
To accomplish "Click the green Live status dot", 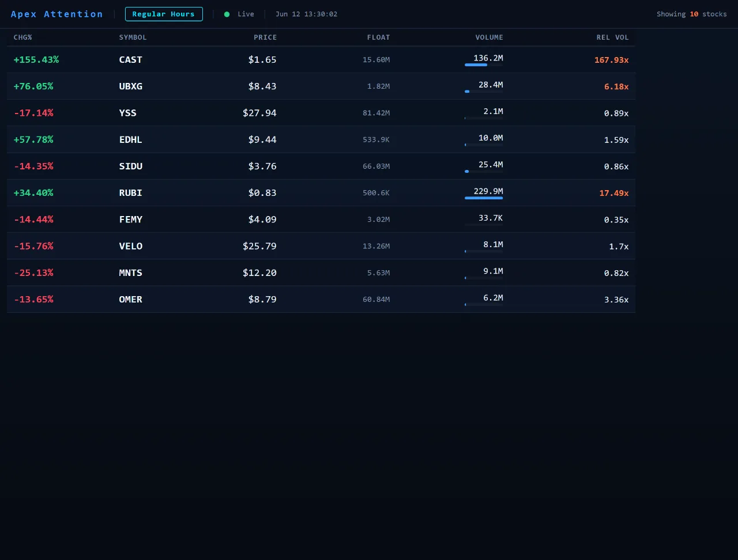I will click(x=227, y=14).
